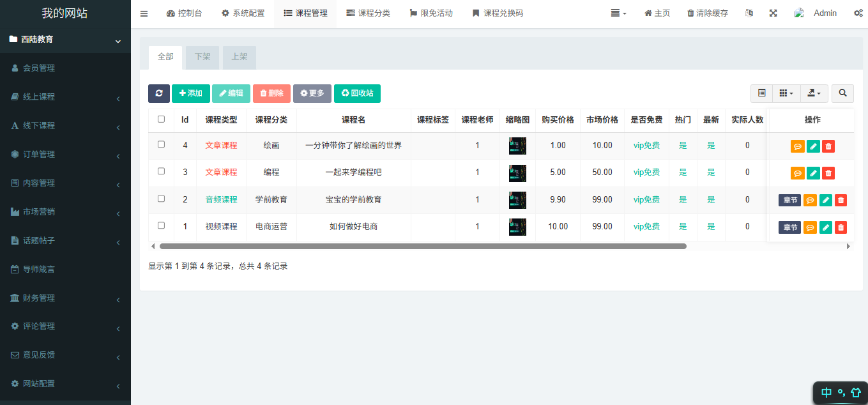Click the clear cache trash icon
Viewport: 868px width, 405px height.
click(706, 12)
